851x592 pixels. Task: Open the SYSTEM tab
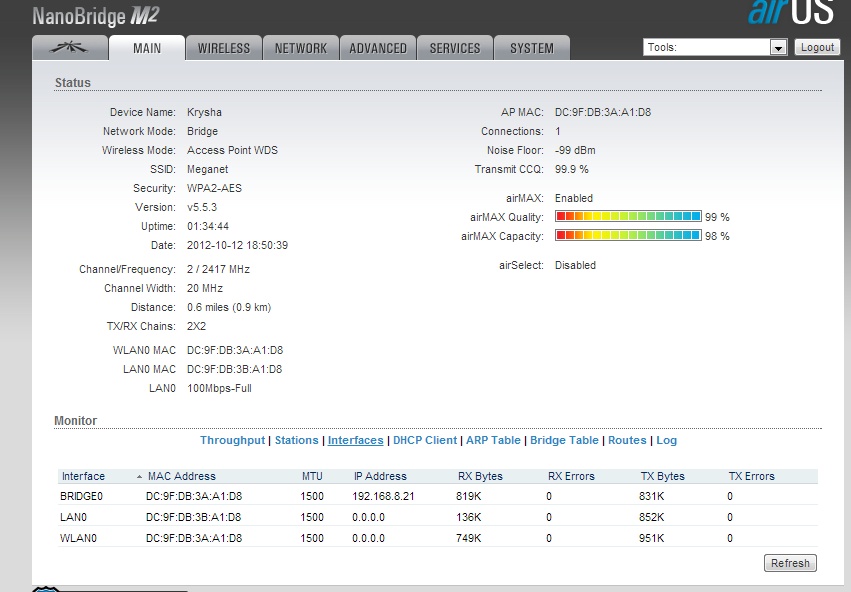point(531,48)
